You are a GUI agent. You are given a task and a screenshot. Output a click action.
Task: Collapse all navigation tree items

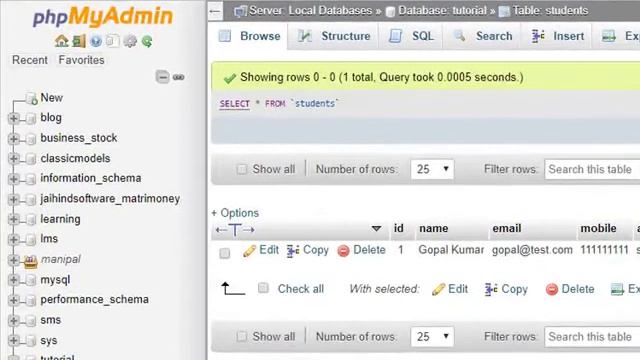(162, 77)
